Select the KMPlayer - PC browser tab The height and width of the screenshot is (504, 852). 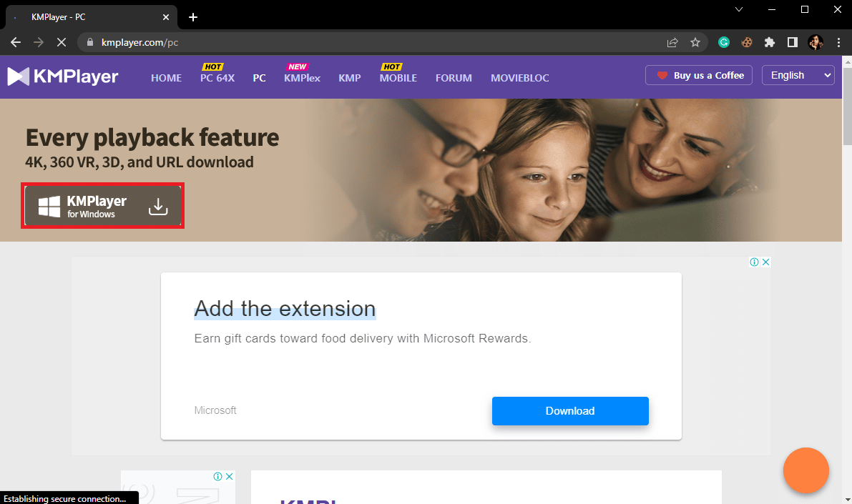[x=92, y=17]
